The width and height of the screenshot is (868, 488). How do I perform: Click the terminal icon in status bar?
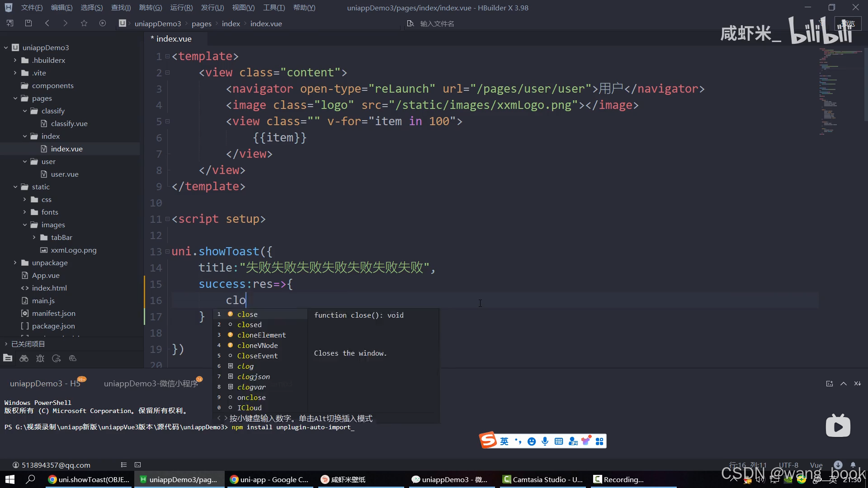point(138,465)
